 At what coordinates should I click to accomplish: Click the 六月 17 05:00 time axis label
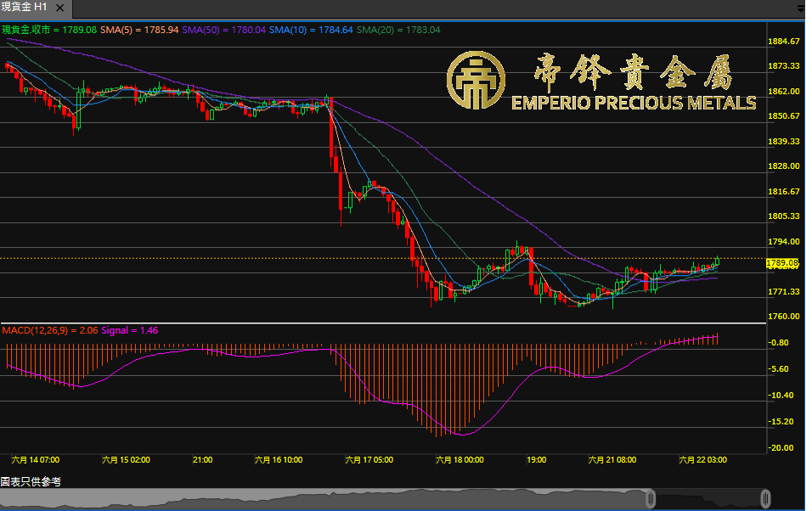[369, 459]
